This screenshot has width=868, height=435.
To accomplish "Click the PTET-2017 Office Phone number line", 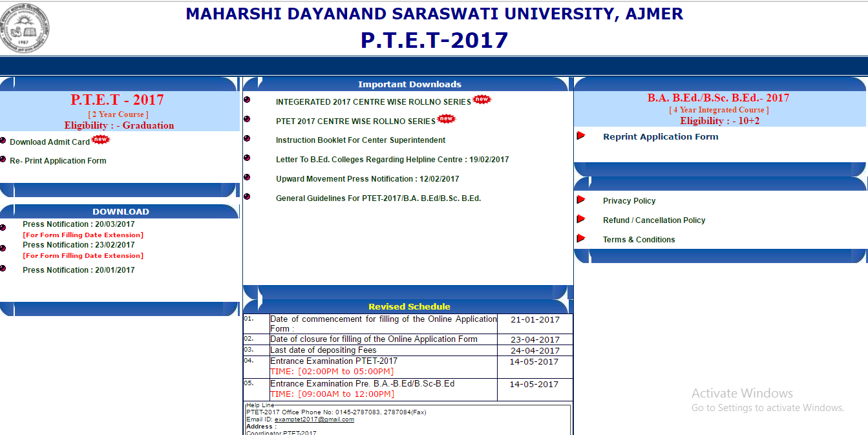I will click(x=336, y=412).
